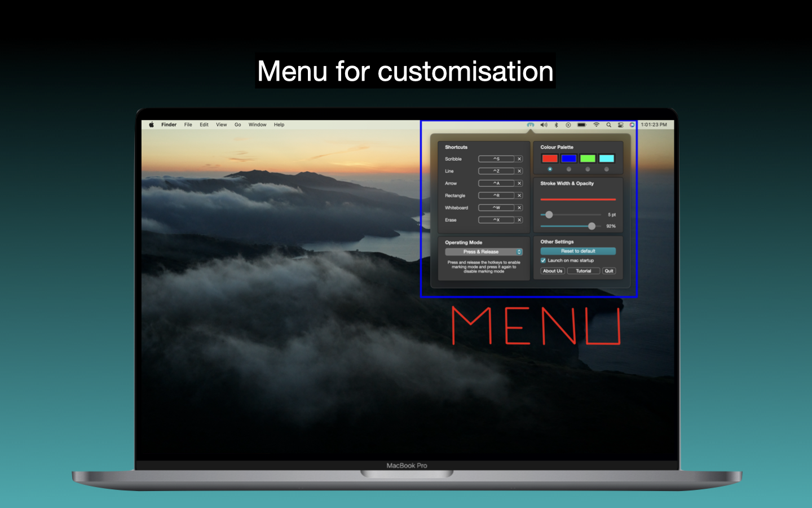812x508 pixels.
Task: Click the Stroke Width & Opacity heading
Action: [567, 183]
